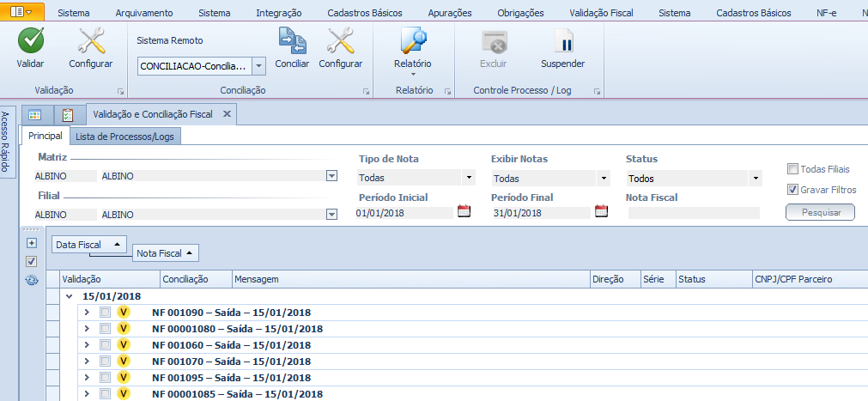Viewport: 868px width, 401px height.
Task: Check the box for NF 001090
Action: (106, 313)
